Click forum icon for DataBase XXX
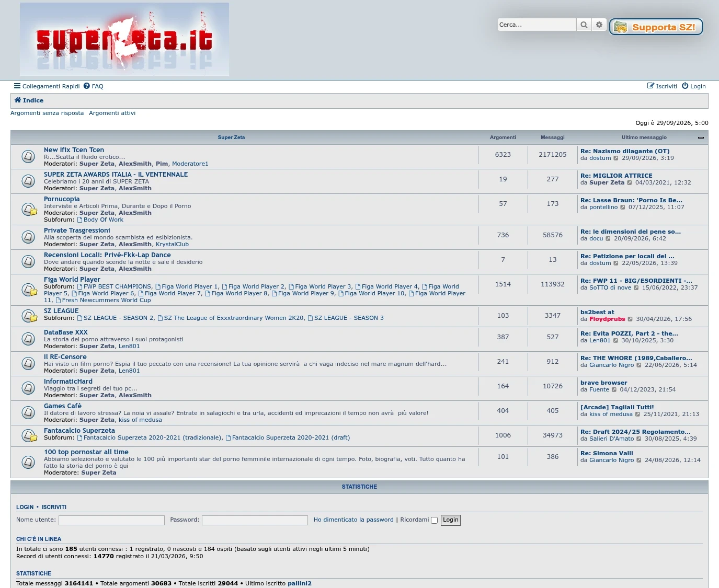Screen dimensions: 719x588 pyautogui.click(x=28, y=339)
